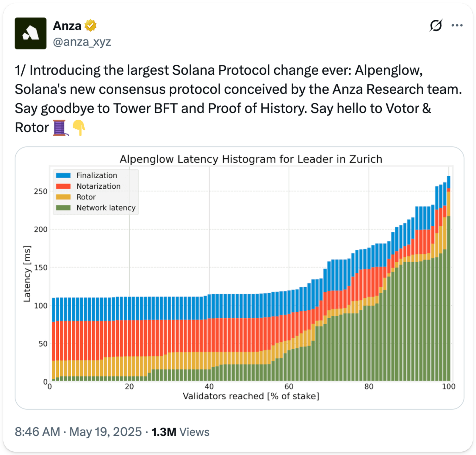The height and width of the screenshot is (455, 476).
Task: Click the chart title about Zurich
Action: point(251,159)
